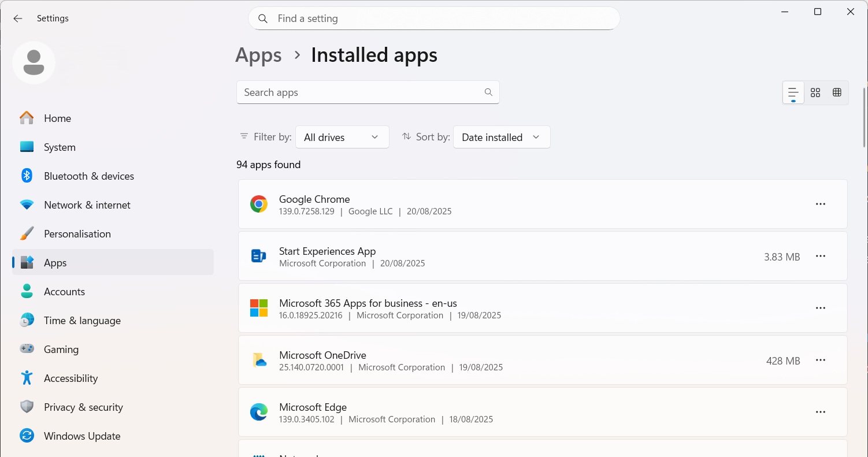Viewport: 868px width, 457px height.
Task: Switch to grid view layout
Action: click(815, 92)
